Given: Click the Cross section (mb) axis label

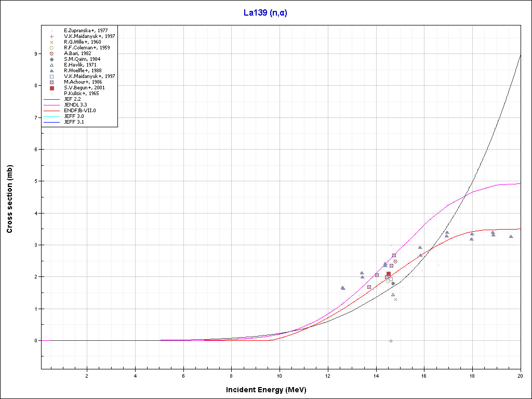Looking at the screenshot, I should click(10, 199).
